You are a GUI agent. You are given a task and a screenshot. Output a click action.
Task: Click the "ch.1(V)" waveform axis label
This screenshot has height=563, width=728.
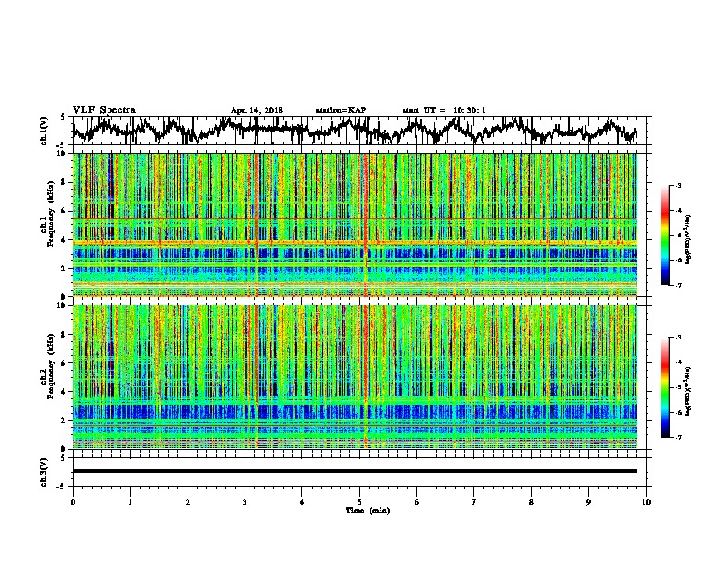pyautogui.click(x=44, y=131)
